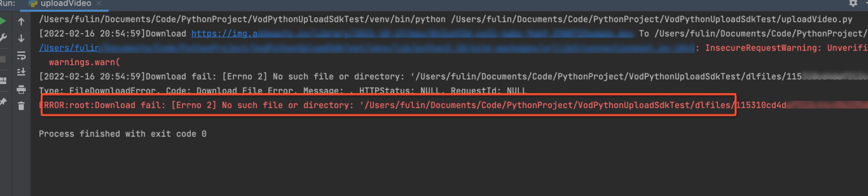868x196 pixels.
Task: Open run configuration wrench icon
Action: coord(3,37)
